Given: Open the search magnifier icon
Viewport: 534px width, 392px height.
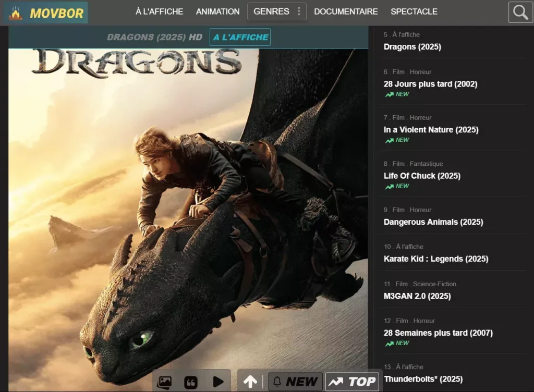Looking at the screenshot, I should (x=520, y=13).
